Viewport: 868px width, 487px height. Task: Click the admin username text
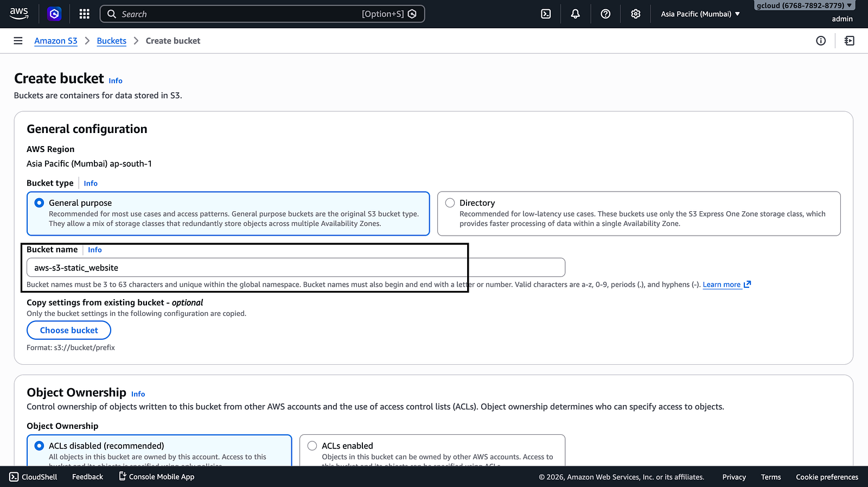(x=842, y=19)
